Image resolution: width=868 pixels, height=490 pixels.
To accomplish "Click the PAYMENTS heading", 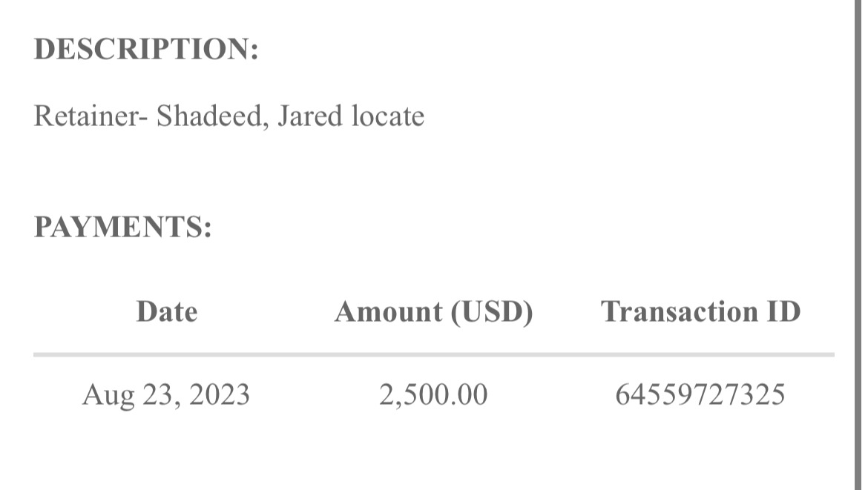I will point(122,228).
